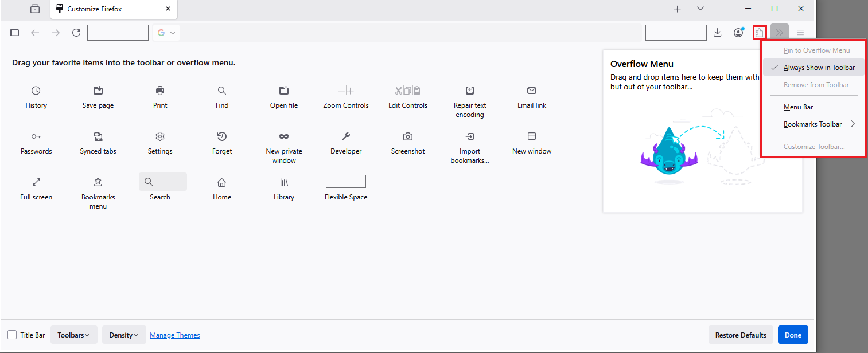Click the blue Done button
Viewport: 868px width, 353px height.
click(793, 335)
